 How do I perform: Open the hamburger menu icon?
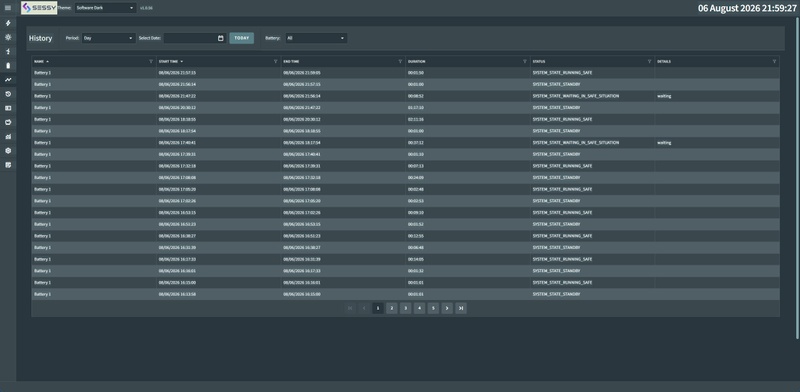[8, 8]
